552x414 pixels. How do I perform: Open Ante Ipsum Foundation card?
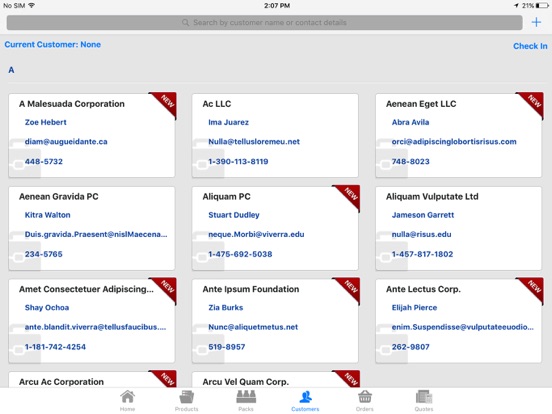pyautogui.click(x=275, y=321)
